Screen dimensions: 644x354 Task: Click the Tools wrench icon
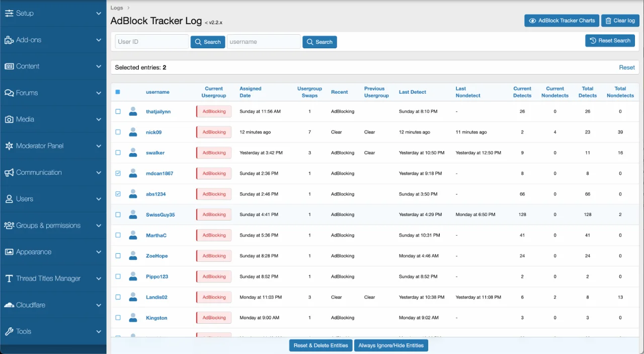tap(9, 332)
